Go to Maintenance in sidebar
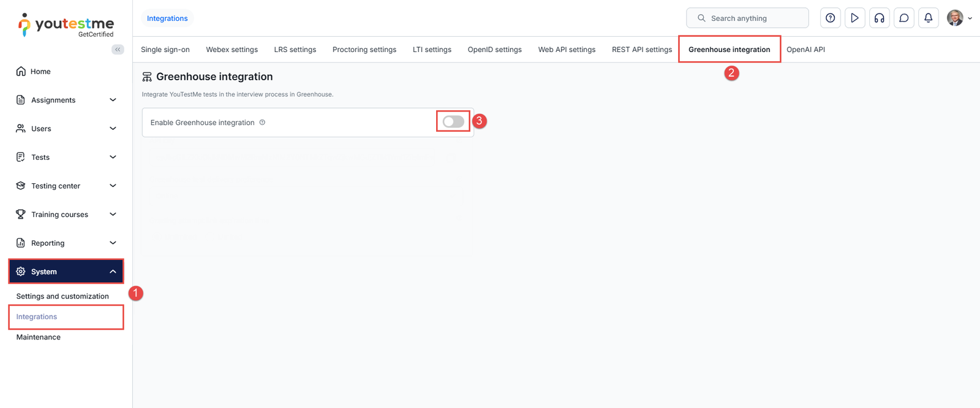The width and height of the screenshot is (980, 408). pos(39,338)
